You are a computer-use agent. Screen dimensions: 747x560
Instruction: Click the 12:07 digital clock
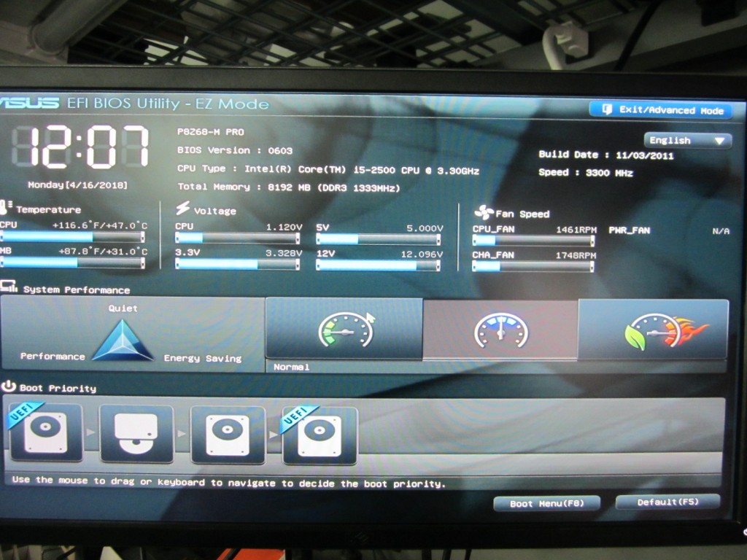point(80,147)
